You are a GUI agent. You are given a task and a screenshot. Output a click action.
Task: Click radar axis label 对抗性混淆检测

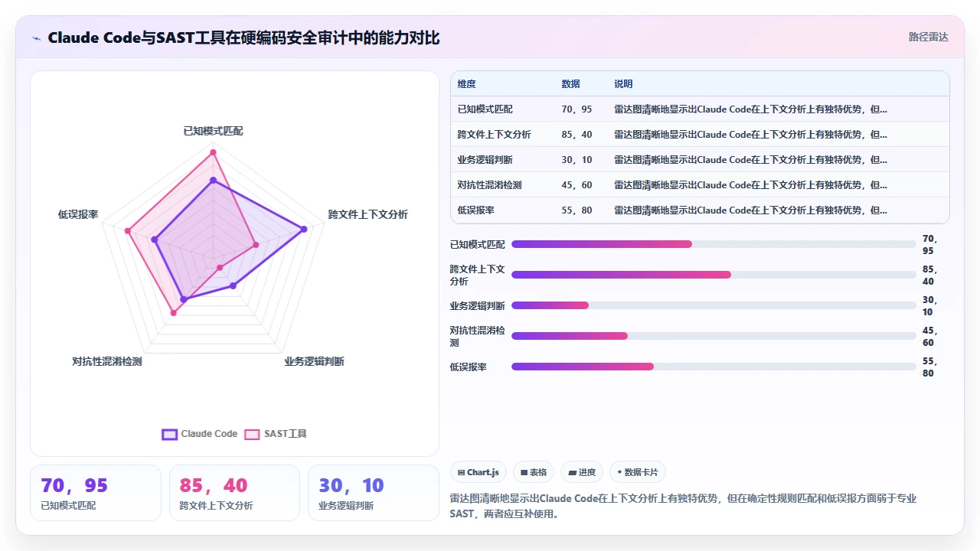(107, 361)
